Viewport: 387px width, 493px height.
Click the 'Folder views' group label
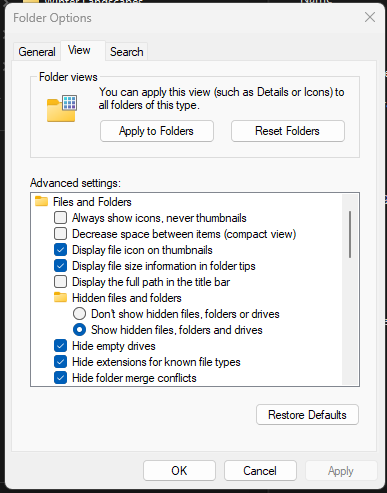68,77
